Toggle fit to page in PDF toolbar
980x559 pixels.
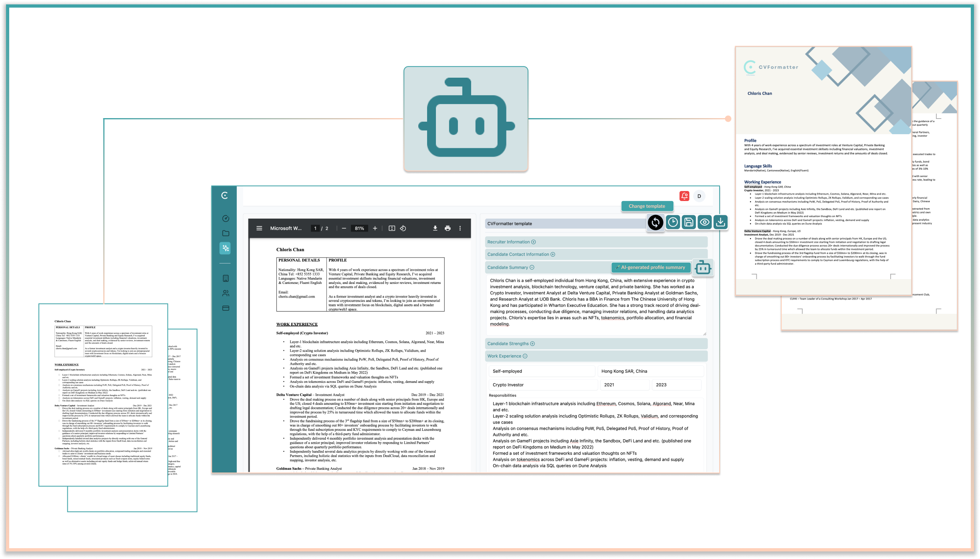pyautogui.click(x=392, y=228)
